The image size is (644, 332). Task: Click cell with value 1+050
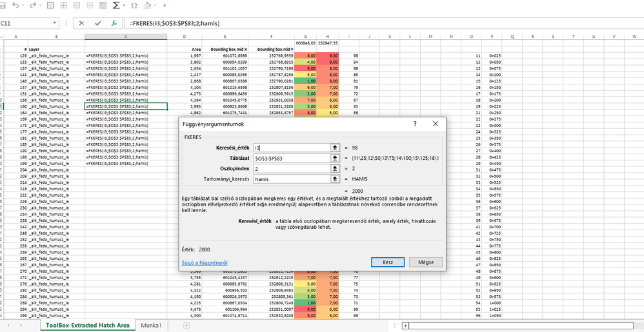coord(493,316)
